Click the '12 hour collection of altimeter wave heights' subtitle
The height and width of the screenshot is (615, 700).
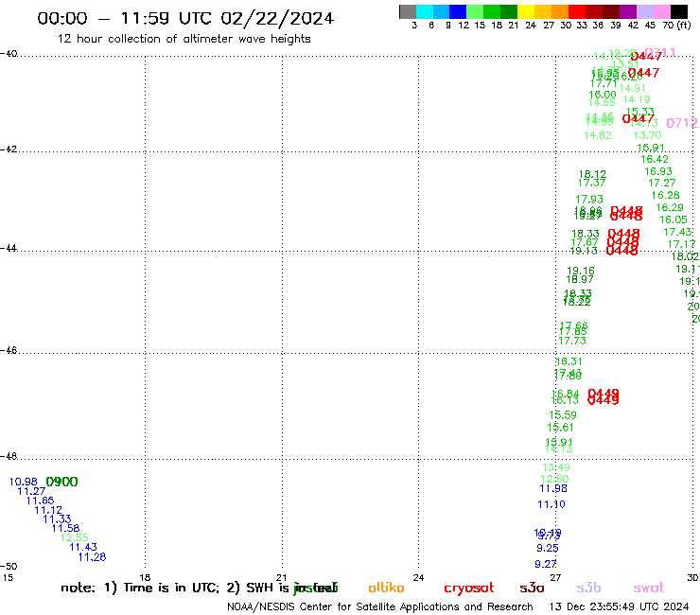184,39
